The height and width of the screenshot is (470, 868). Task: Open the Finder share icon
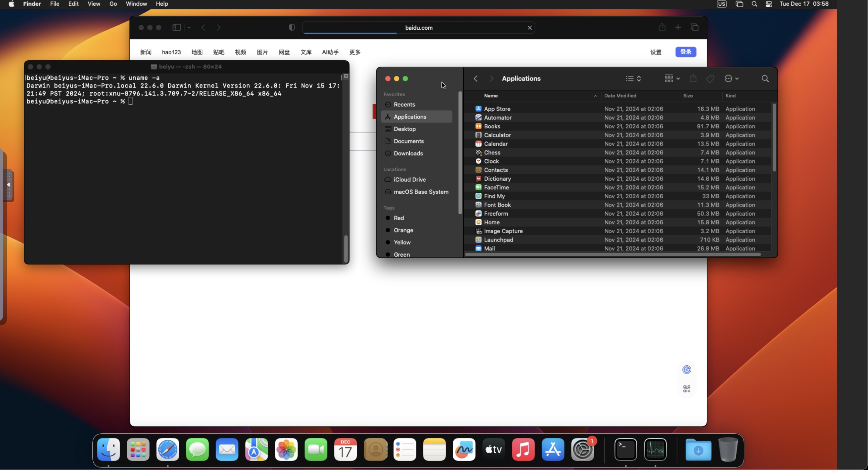[693, 78]
